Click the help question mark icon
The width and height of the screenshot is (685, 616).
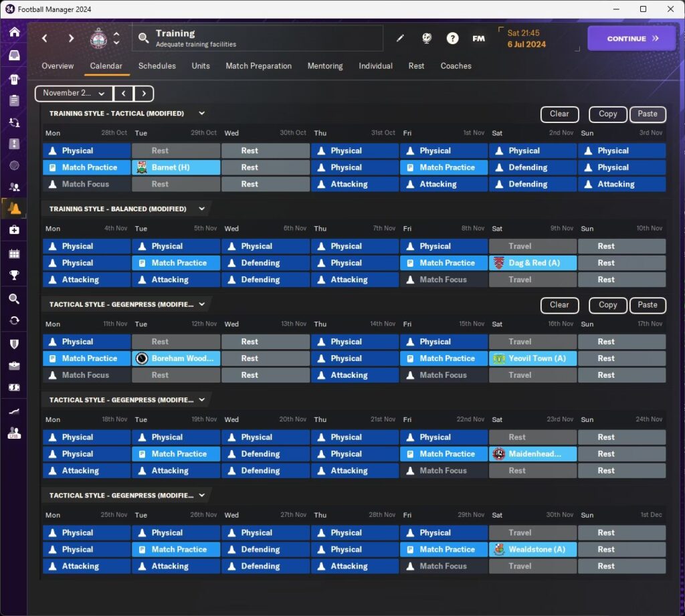(453, 39)
